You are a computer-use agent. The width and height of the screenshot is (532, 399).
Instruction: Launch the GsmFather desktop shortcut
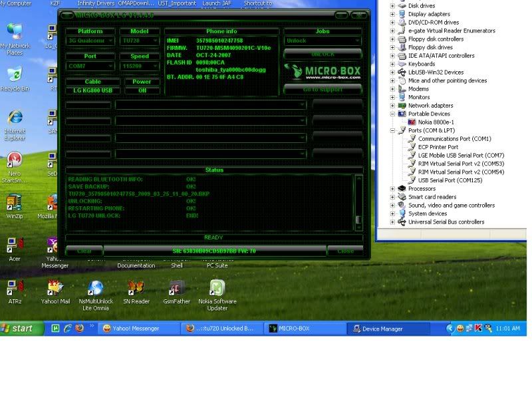pyautogui.click(x=176, y=292)
